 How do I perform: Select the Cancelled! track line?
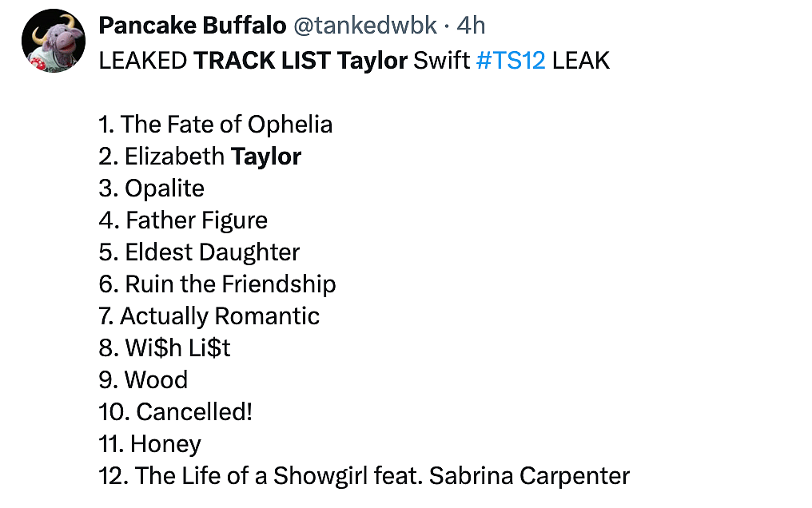176,412
